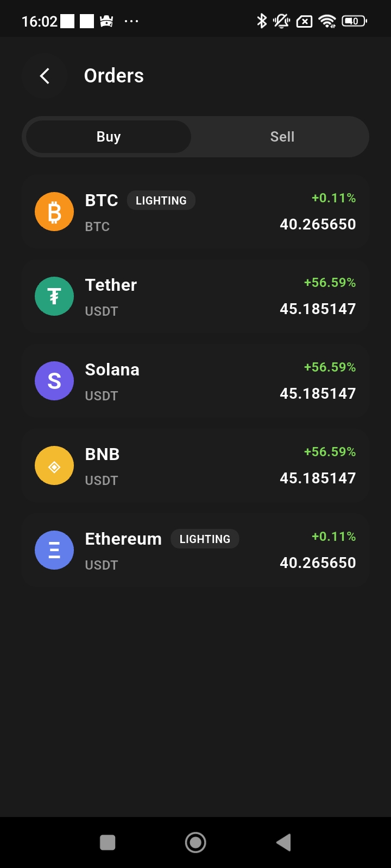Viewport: 391px width, 868px height.
Task: Open the Solana order name
Action: 112,370
